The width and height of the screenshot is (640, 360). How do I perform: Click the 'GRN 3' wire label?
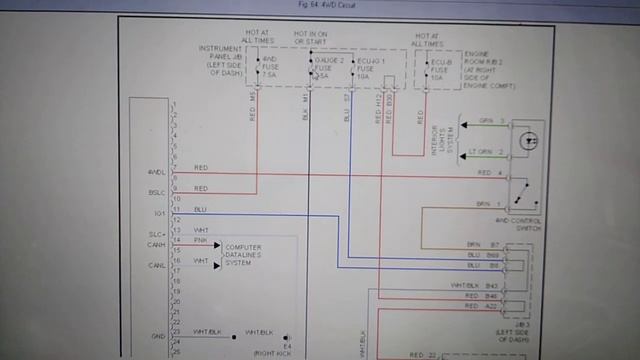click(492, 121)
